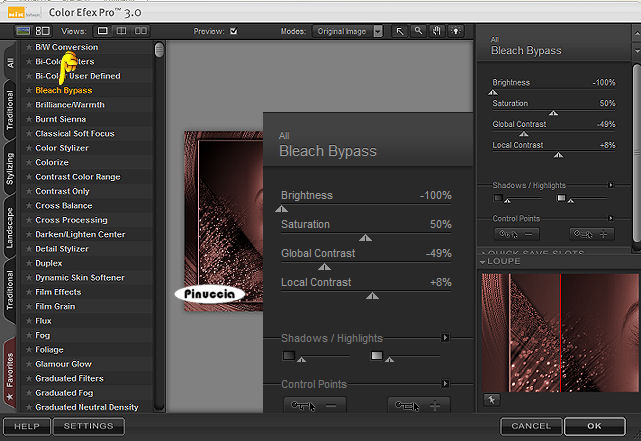Click the Local Contrast slider handle in the small right panel

click(558, 155)
